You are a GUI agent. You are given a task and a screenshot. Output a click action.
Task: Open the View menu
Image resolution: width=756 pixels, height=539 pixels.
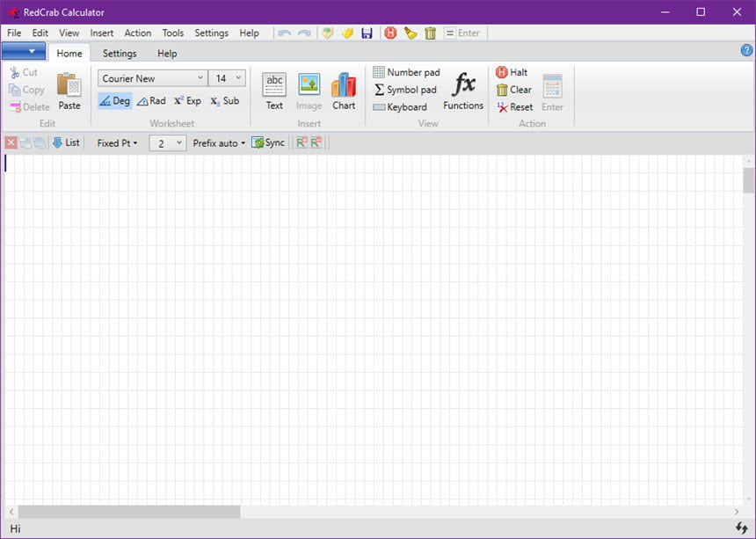(69, 33)
